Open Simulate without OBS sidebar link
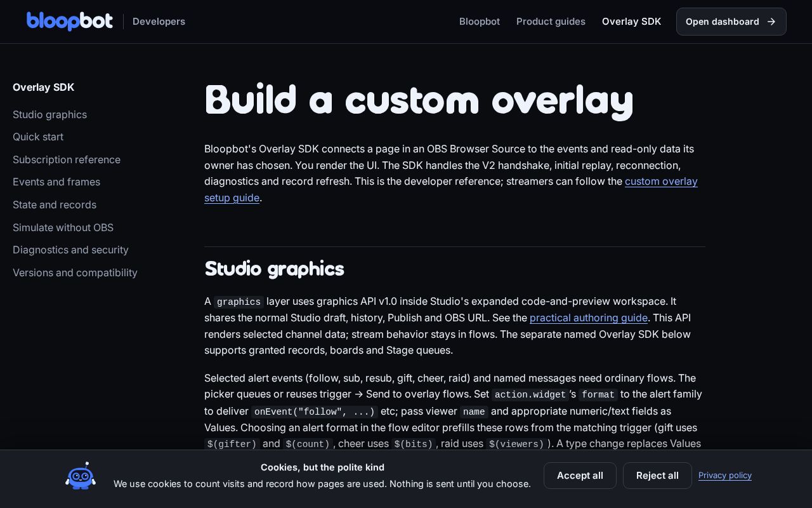This screenshot has width=812, height=508. pos(63,227)
